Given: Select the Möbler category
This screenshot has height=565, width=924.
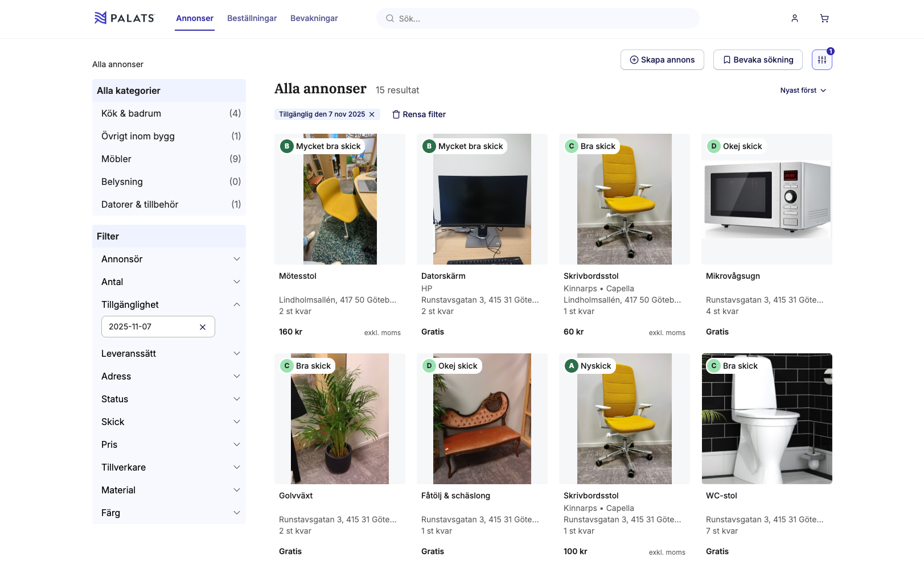Looking at the screenshot, I should click(116, 159).
